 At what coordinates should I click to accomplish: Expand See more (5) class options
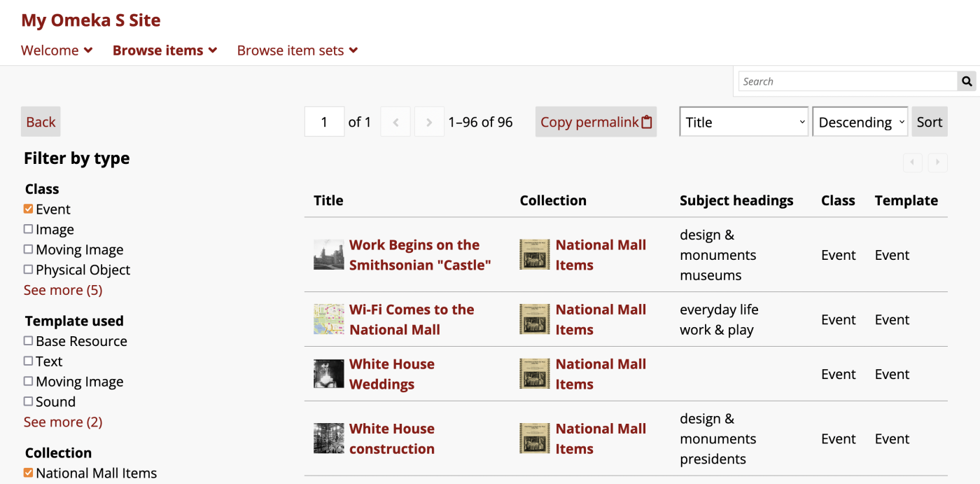pos(63,290)
